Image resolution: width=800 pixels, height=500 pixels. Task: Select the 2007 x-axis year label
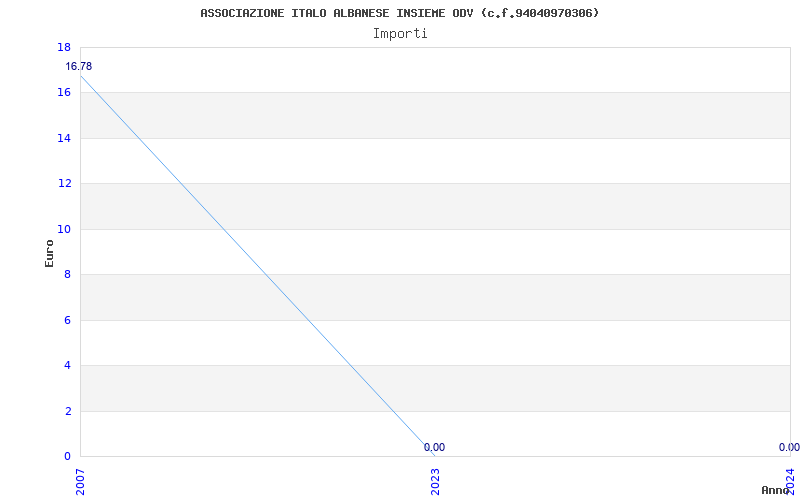pyautogui.click(x=81, y=482)
